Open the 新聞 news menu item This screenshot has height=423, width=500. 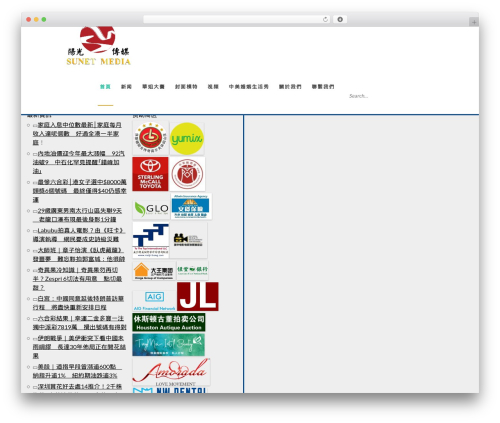[126, 87]
